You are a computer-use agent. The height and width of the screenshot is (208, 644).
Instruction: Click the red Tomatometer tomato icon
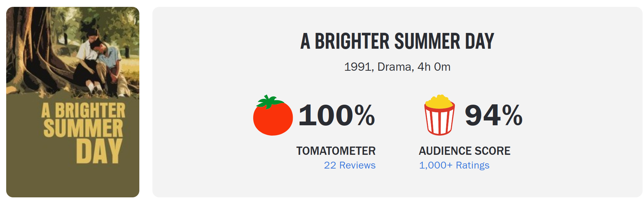273,115
